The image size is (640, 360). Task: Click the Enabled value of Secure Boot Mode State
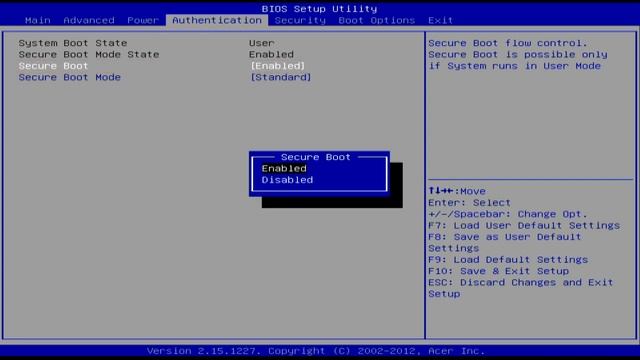(x=271, y=54)
